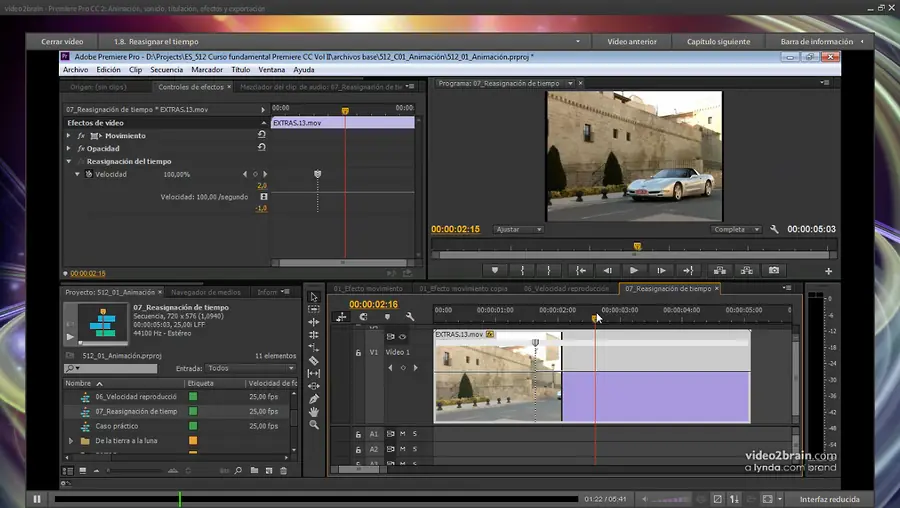Select the Track Select tool
Viewport: 900px width, 508px height.
[313, 309]
